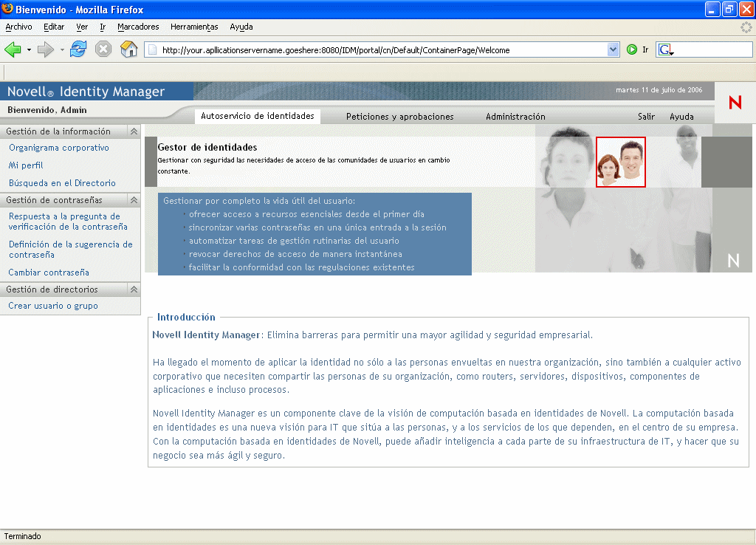Collapse the Gestión de directorios section
The image size is (756, 545).
pyautogui.click(x=134, y=289)
